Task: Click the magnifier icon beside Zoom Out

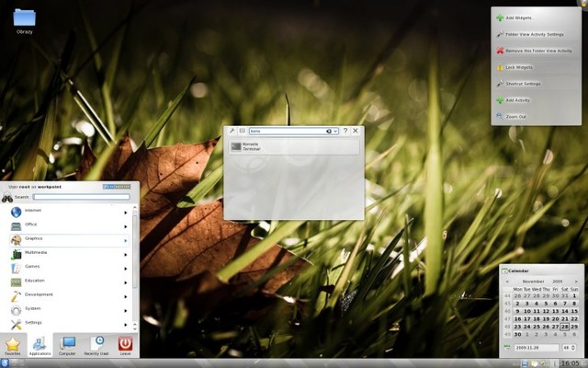Action: click(x=500, y=116)
